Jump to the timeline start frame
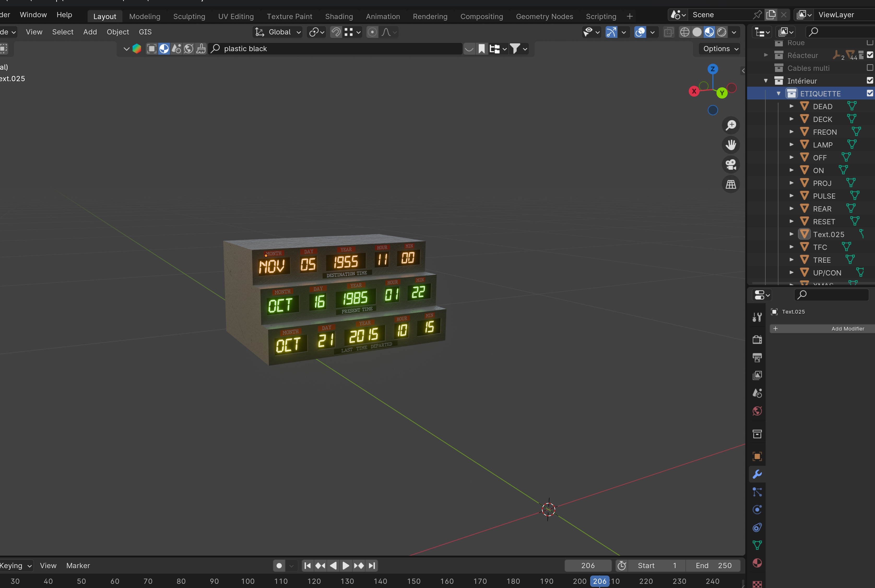The height and width of the screenshot is (588, 875). click(308, 566)
